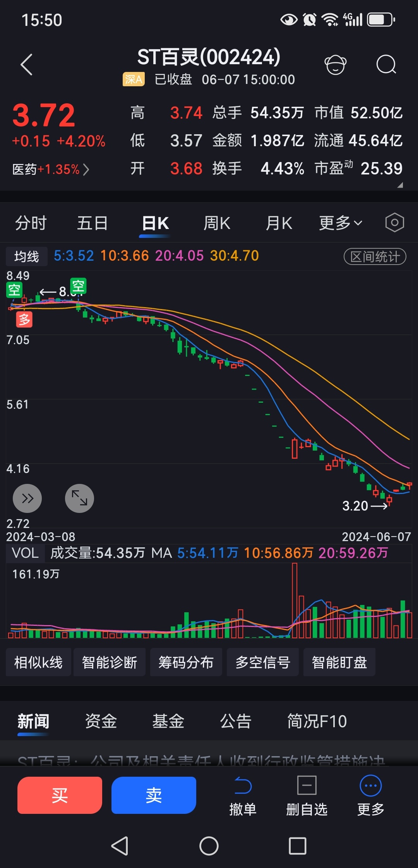Open 区间统计 range statistics

(375, 256)
